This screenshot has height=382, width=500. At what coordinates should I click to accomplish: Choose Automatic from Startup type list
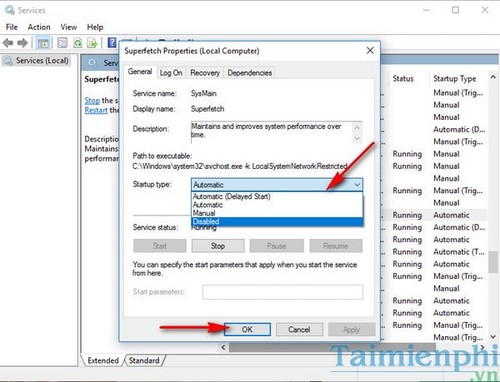click(277, 205)
